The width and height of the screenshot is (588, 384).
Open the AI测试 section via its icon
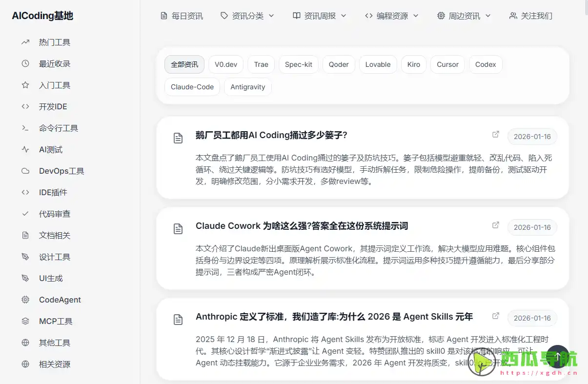[x=25, y=149]
